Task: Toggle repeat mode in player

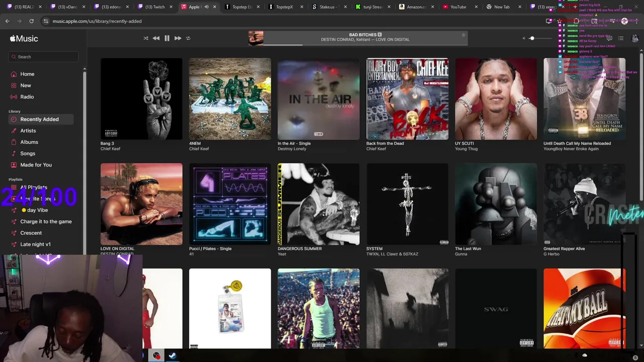Action: tap(188, 38)
